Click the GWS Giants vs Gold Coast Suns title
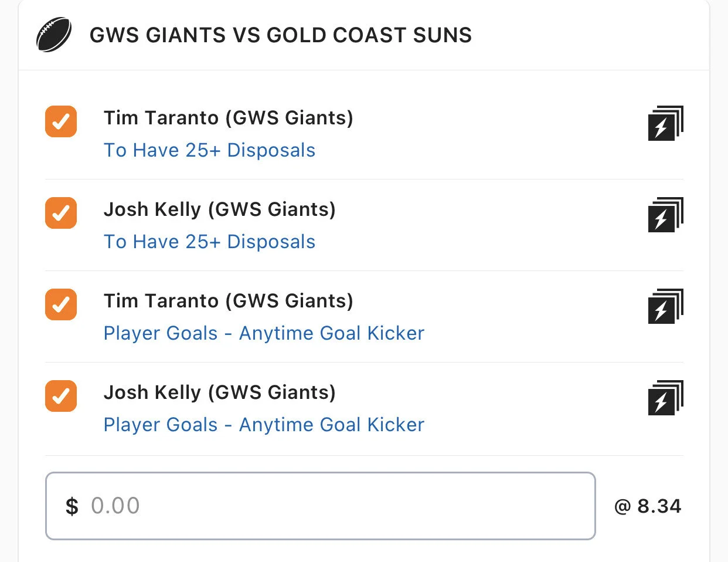This screenshot has height=562, width=728. click(280, 35)
